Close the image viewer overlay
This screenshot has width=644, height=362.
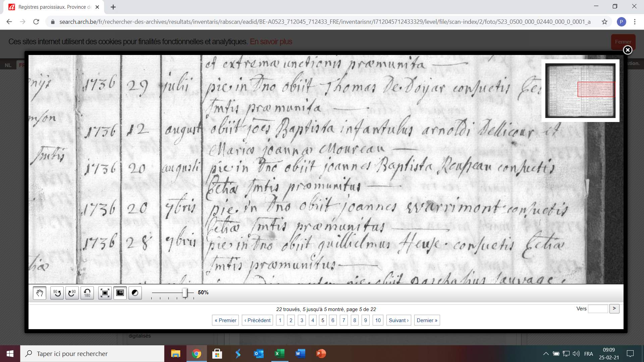(x=627, y=50)
